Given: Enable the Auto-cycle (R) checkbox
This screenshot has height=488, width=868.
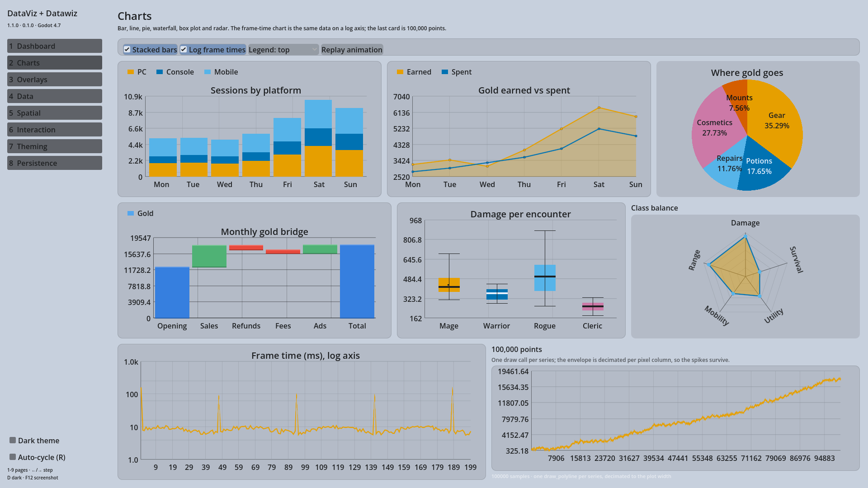Looking at the screenshot, I should (38, 457).
